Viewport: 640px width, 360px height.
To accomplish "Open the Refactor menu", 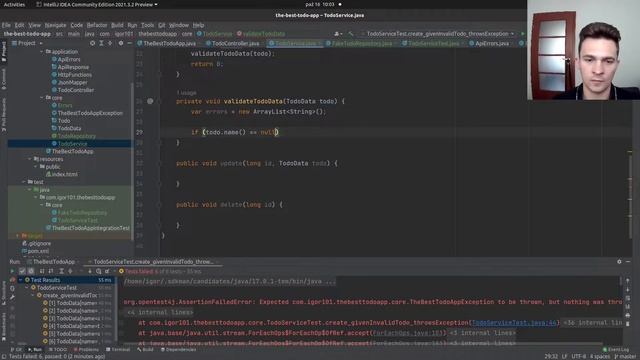I will (97, 25).
